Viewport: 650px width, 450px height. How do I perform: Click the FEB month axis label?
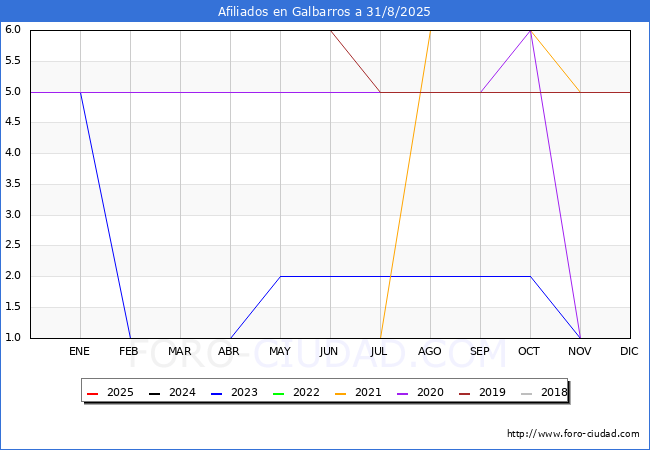(129, 351)
